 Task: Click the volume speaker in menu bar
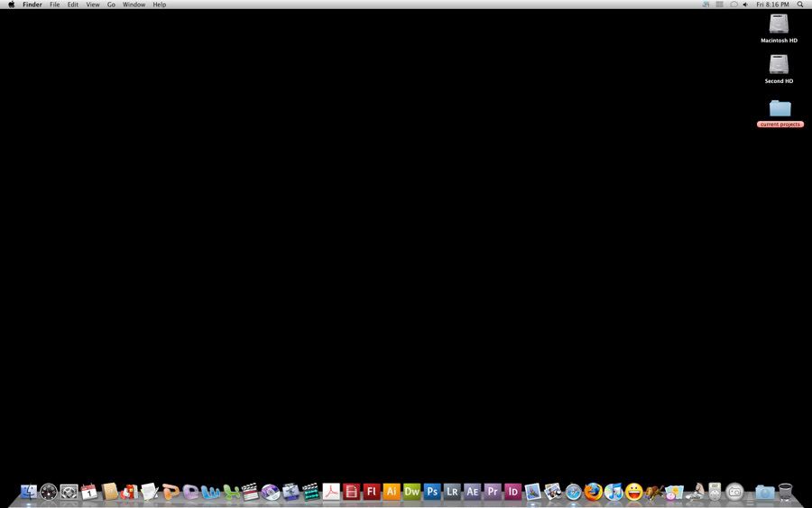pos(745,5)
